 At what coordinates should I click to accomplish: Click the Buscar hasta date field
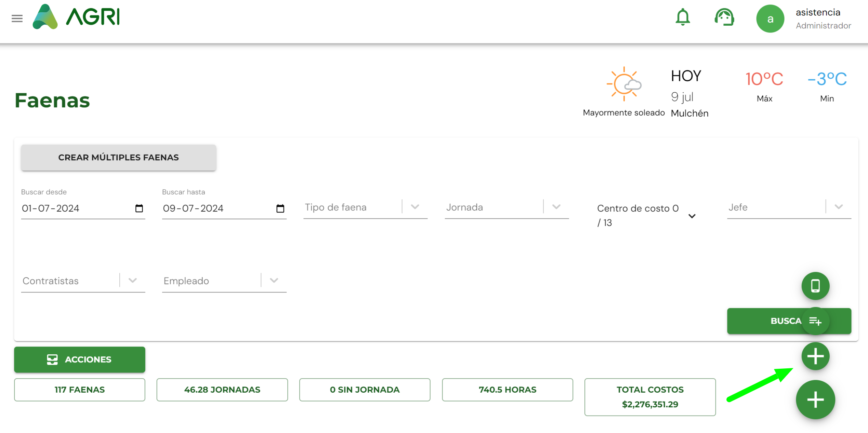coord(224,208)
